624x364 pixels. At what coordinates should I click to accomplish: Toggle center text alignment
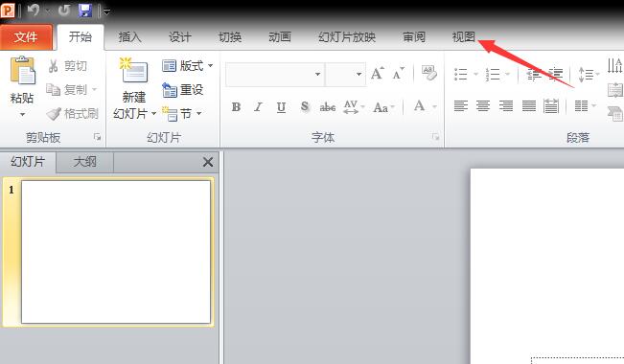tap(483, 105)
